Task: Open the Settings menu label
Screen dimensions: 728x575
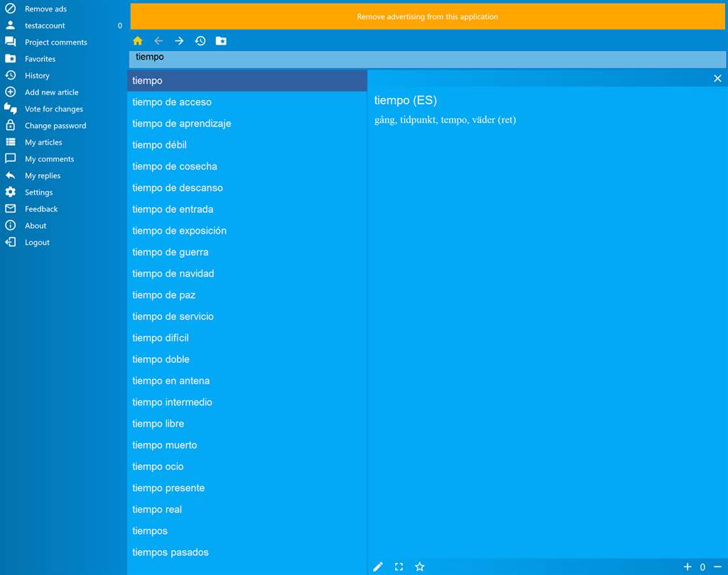Action: [38, 192]
